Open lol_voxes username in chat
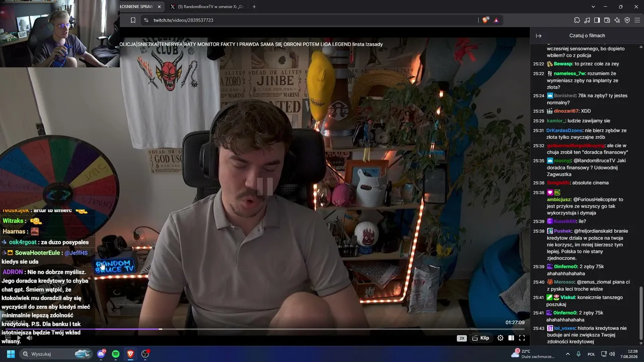This screenshot has width=644, height=362. coord(565,328)
